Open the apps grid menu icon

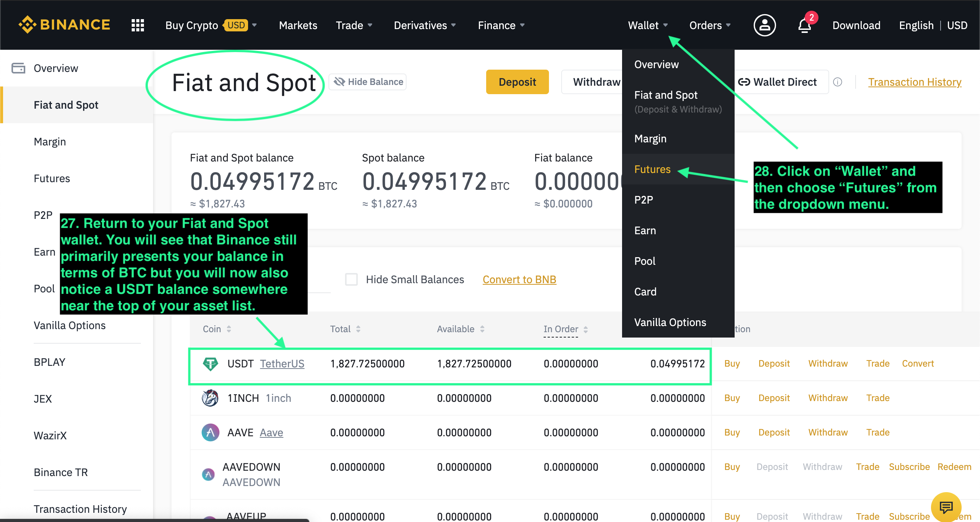pyautogui.click(x=138, y=25)
